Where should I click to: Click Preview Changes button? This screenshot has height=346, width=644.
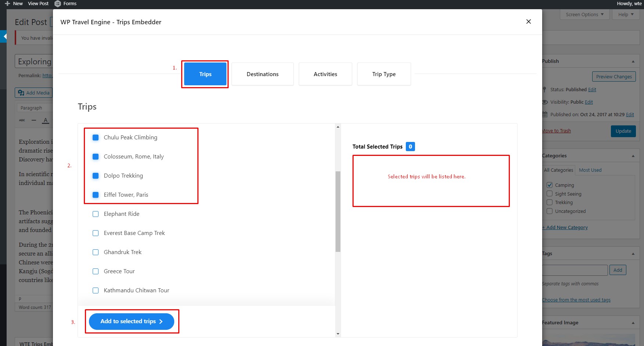[614, 76]
